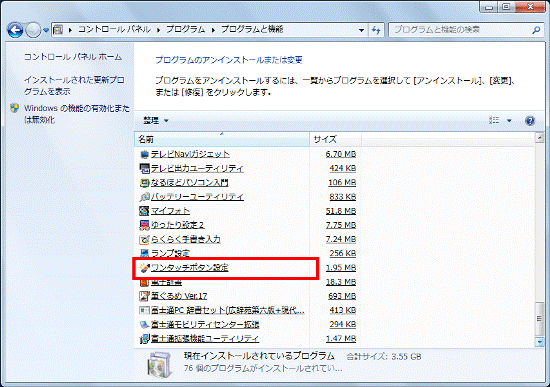The height and width of the screenshot is (387, 550).
Task: Click the 106 MB size cell
Action: click(x=342, y=182)
